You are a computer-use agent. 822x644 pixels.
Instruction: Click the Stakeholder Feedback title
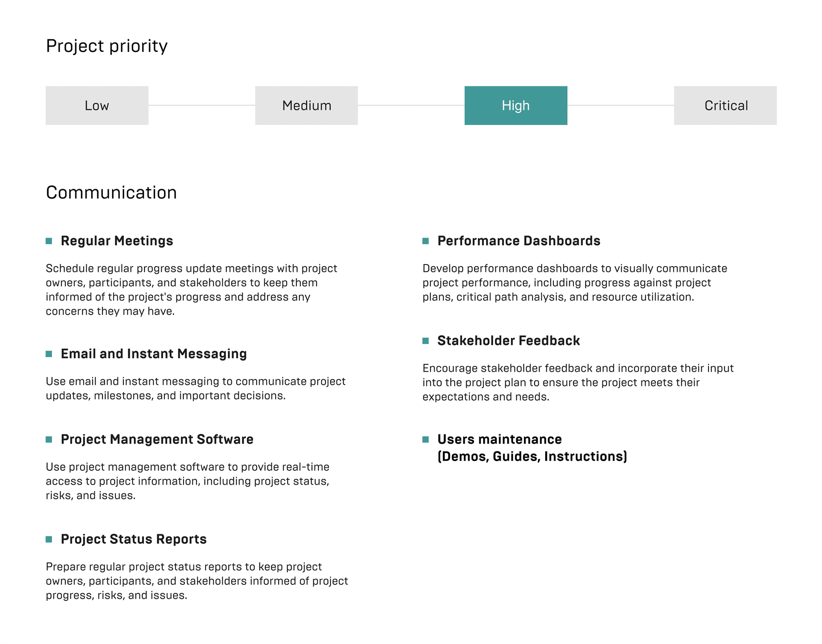click(509, 341)
